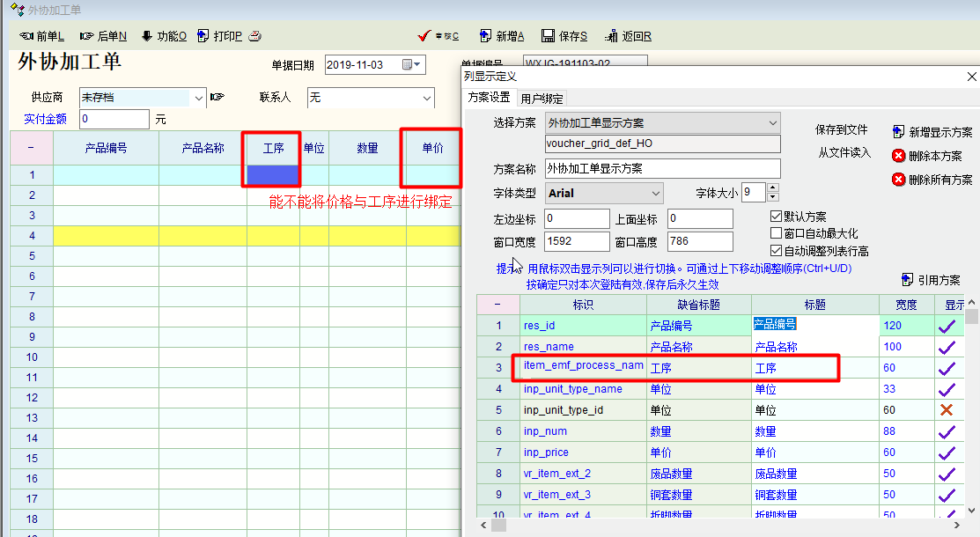
Task: Save the voucher using 保存 disk icon
Action: click(548, 36)
